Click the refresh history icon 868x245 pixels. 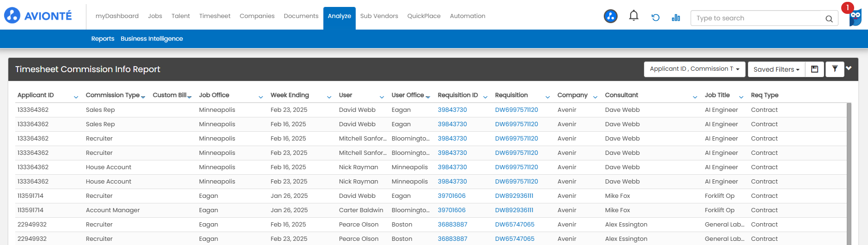tap(655, 18)
